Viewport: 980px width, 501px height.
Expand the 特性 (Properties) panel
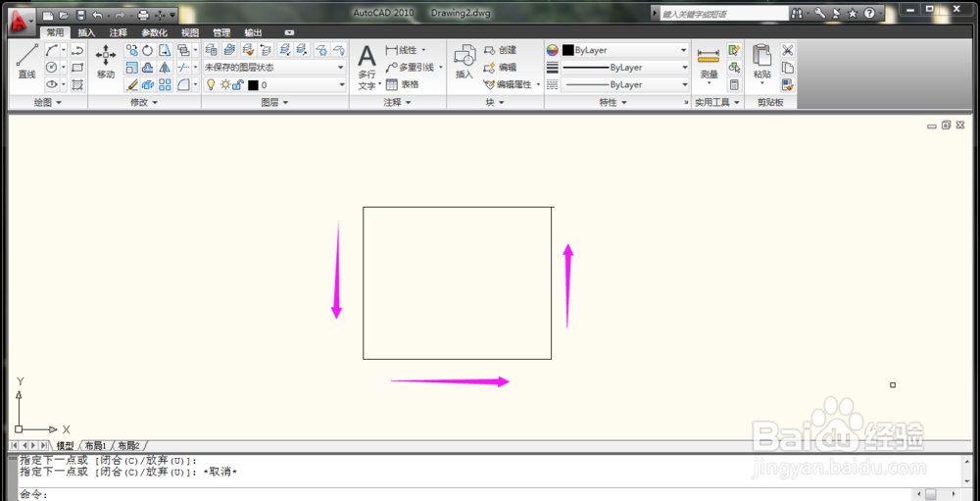(612, 103)
